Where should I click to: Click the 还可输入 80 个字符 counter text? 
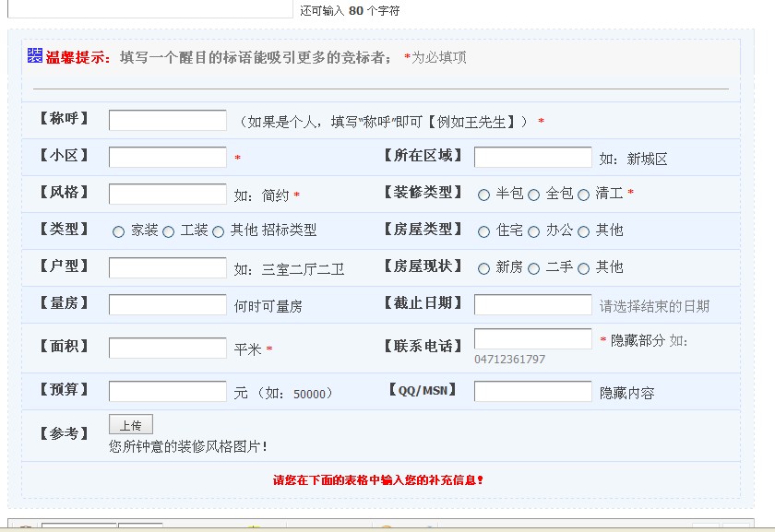pos(350,10)
